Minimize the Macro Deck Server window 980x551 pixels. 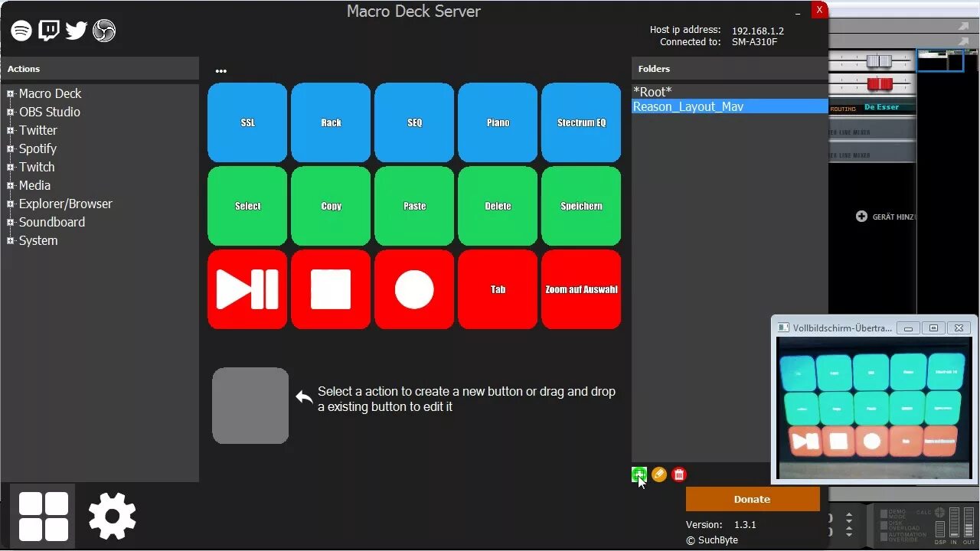click(799, 11)
